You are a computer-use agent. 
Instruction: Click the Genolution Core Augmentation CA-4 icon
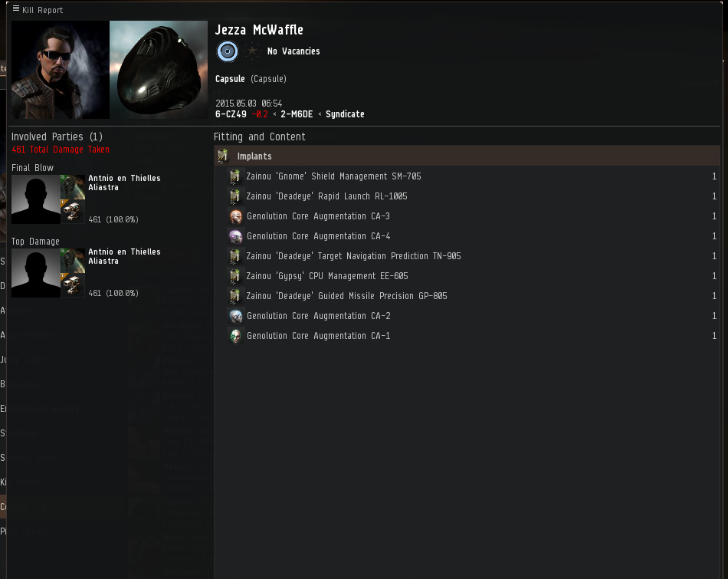[236, 236]
